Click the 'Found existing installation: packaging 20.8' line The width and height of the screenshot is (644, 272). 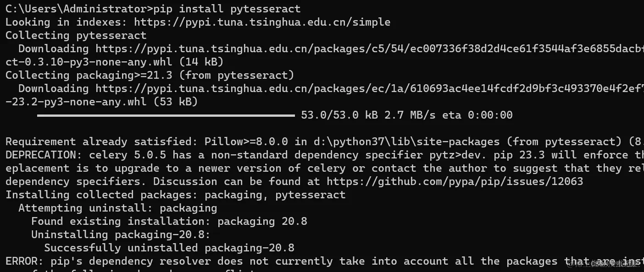click(x=169, y=221)
